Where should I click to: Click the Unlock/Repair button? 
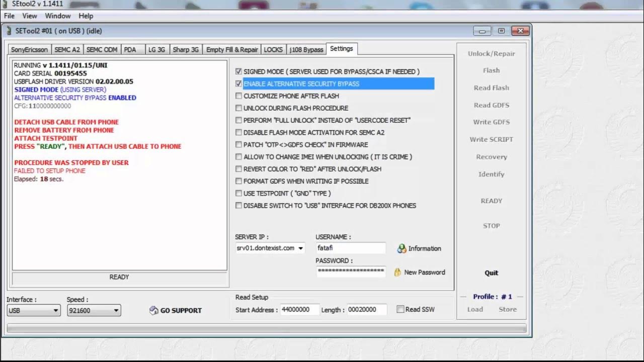(x=492, y=54)
